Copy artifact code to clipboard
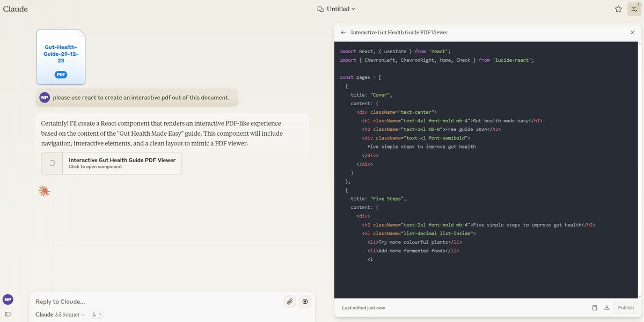 point(595,308)
